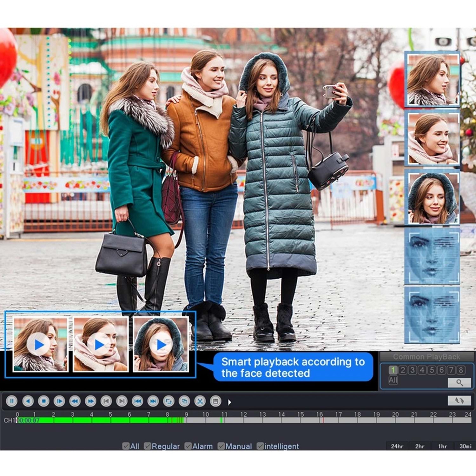Screen dimensions: 476x476
Task: Disable the intelligent recording checkbox
Action: 260,446
